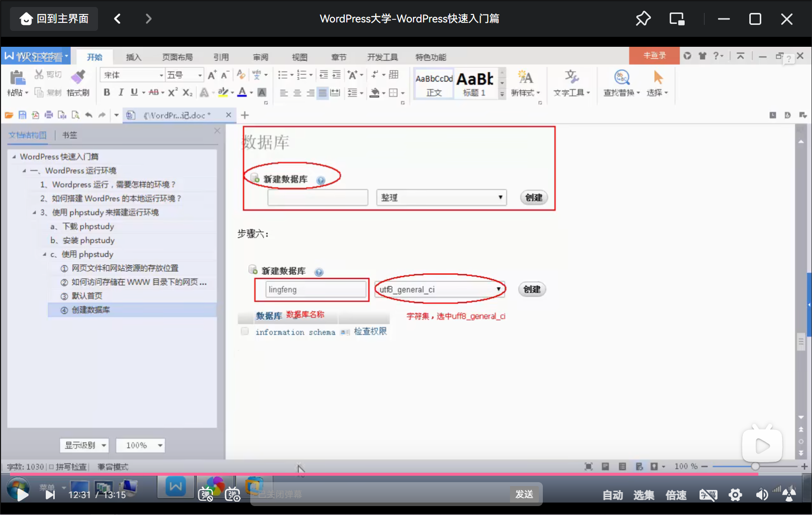Tick the information_schema checkbox
Viewport: 812px width, 515px height.
[x=245, y=331]
